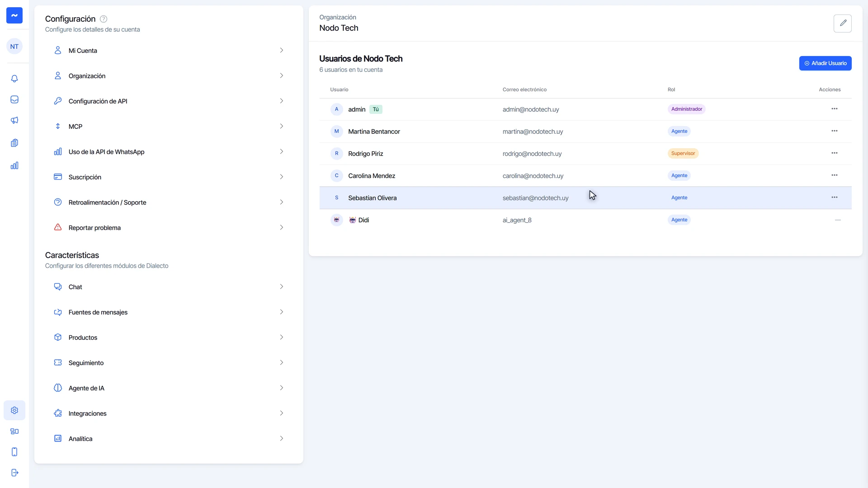Image resolution: width=868 pixels, height=488 pixels.
Task: Open the mobile phone sidebar icon
Action: tap(14, 452)
